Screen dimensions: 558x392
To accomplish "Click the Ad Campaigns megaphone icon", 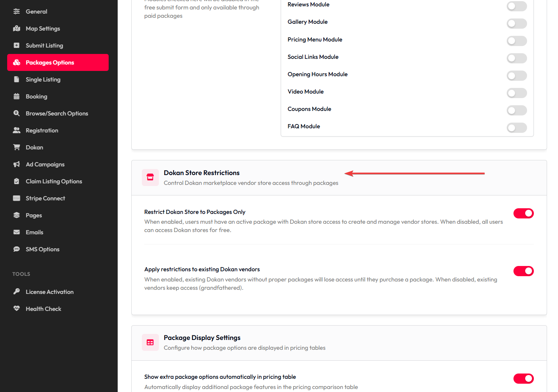I will [x=17, y=164].
